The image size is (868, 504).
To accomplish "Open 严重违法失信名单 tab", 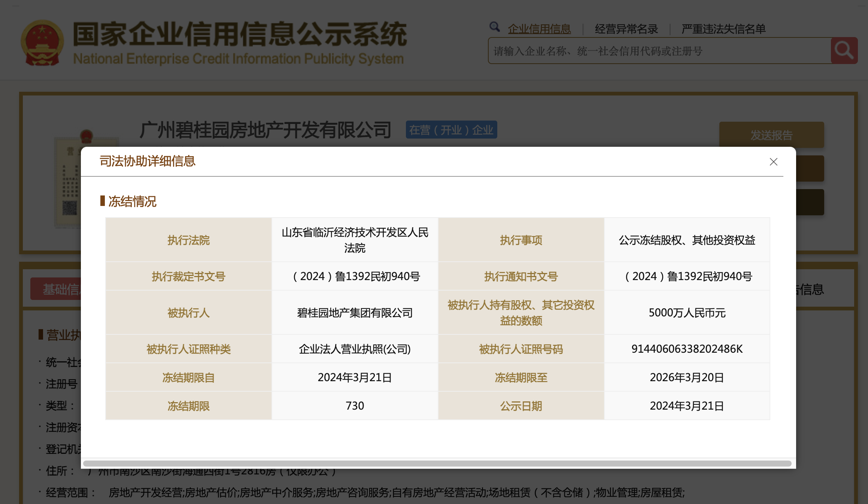I will click(723, 29).
